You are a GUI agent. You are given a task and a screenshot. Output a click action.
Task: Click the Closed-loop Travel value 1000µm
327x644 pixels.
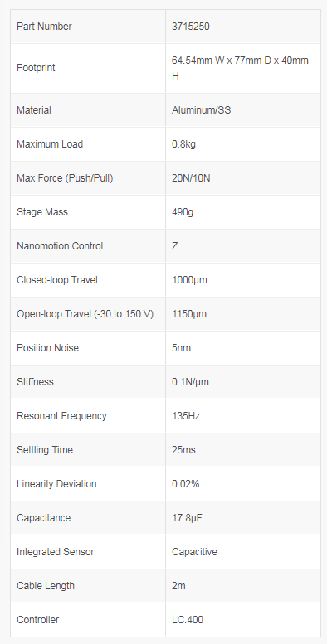(189, 280)
